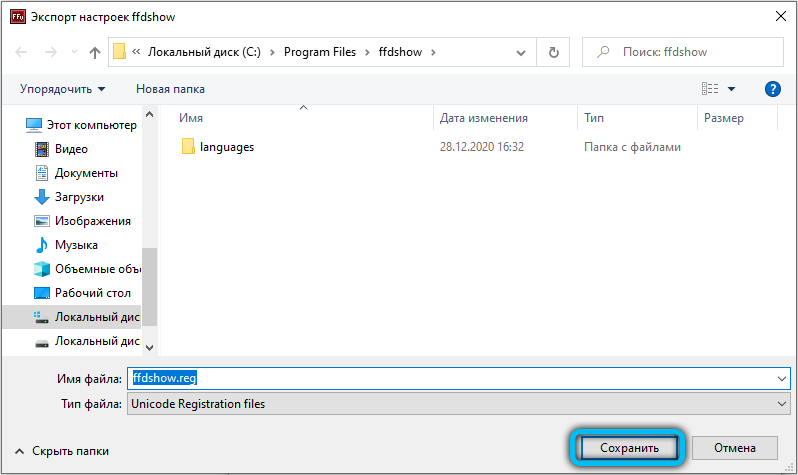Click the Сохранить button
The image size is (798, 475).
coord(629,448)
